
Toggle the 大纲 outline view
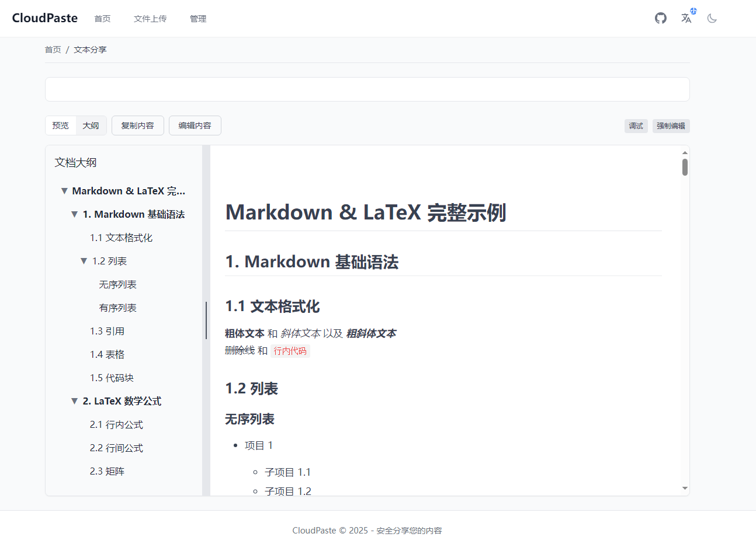[91, 125]
